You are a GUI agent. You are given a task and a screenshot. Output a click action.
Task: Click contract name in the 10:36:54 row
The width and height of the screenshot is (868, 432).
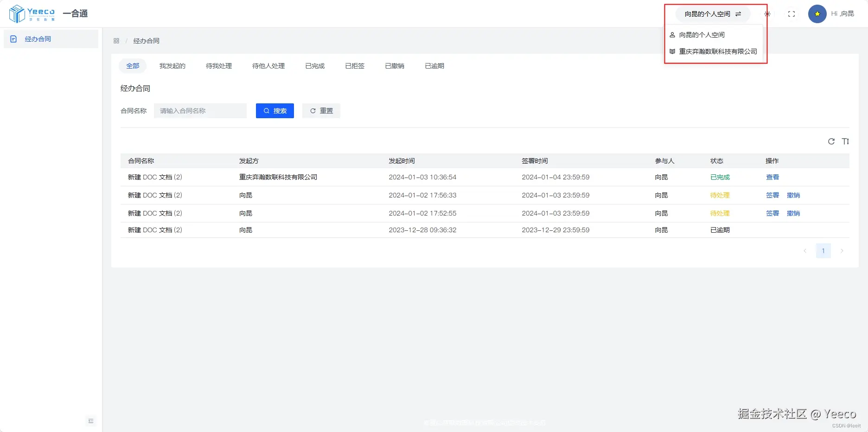click(155, 177)
